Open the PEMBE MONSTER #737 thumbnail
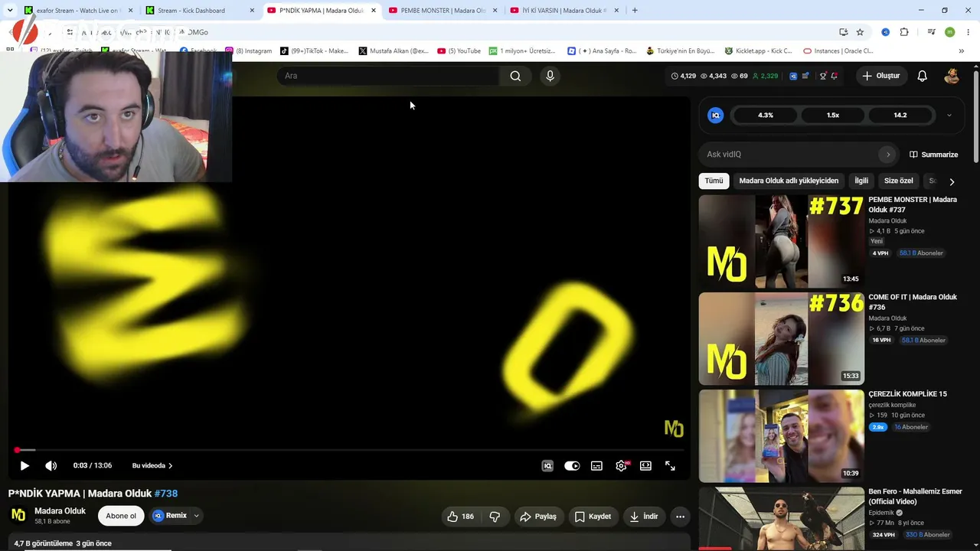Screen dimensions: 980x551 click(x=782, y=241)
